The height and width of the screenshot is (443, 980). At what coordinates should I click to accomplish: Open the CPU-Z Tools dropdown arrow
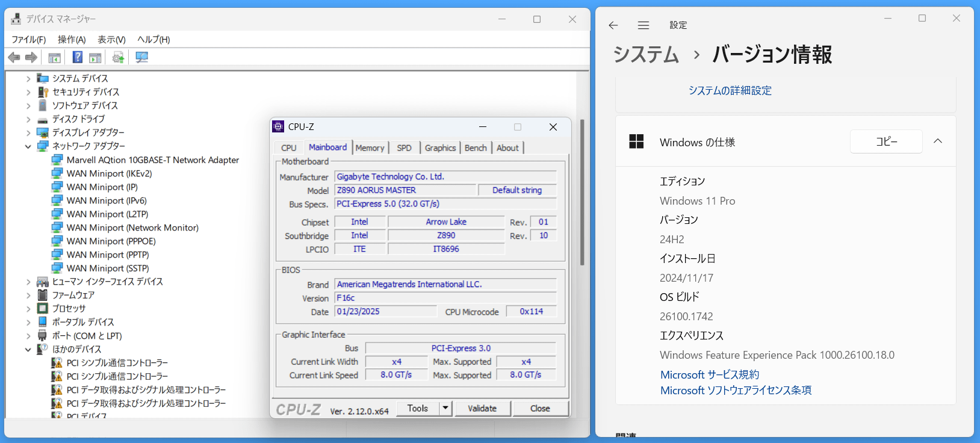pos(445,408)
